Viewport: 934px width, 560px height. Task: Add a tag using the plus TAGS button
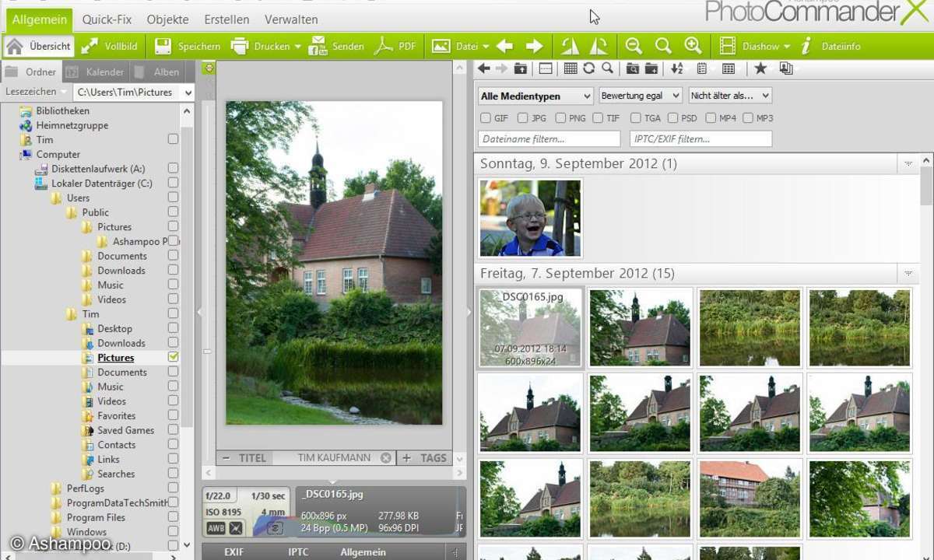[406, 458]
